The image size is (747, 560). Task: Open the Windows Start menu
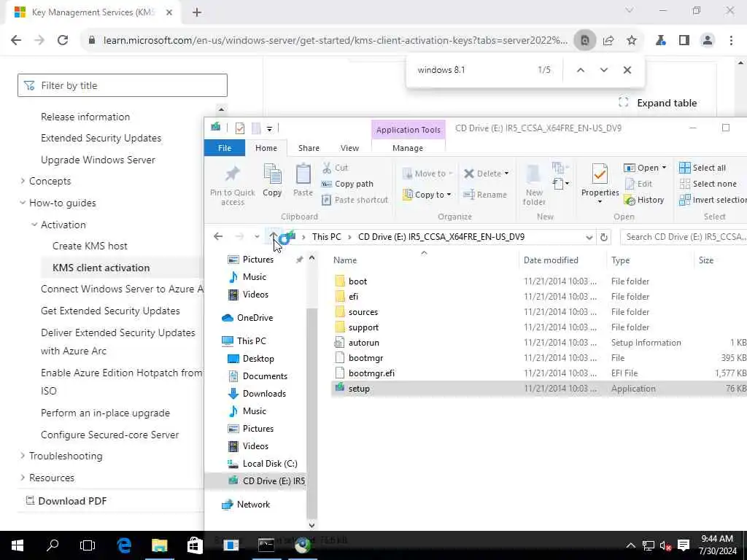click(18, 545)
